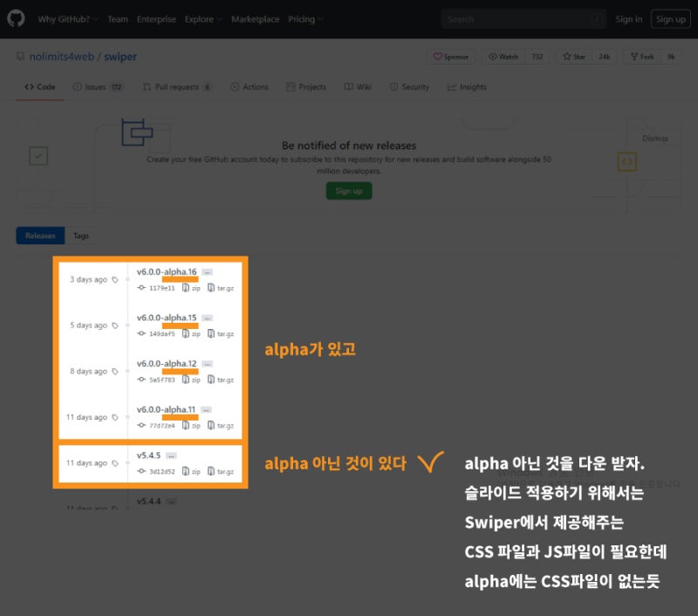698x616 pixels.
Task: Click the commit icon beside hash 1179e11
Action: point(140,287)
